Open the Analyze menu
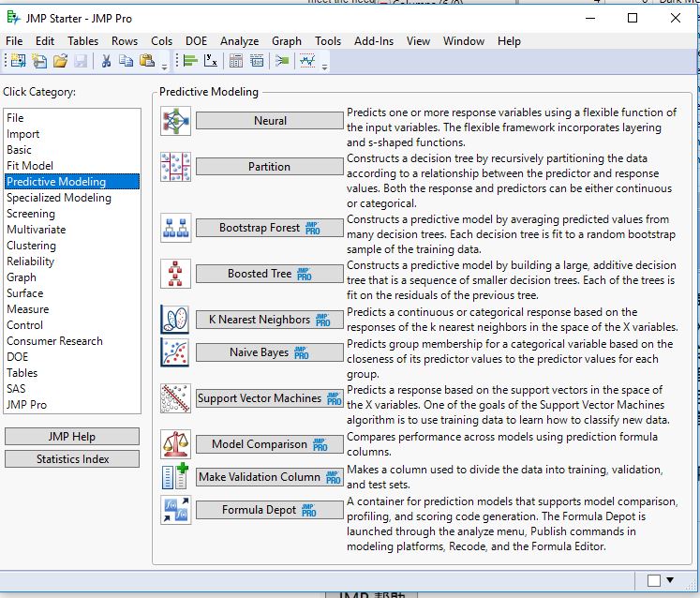Screen dimensions: 700x598 [x=239, y=41]
